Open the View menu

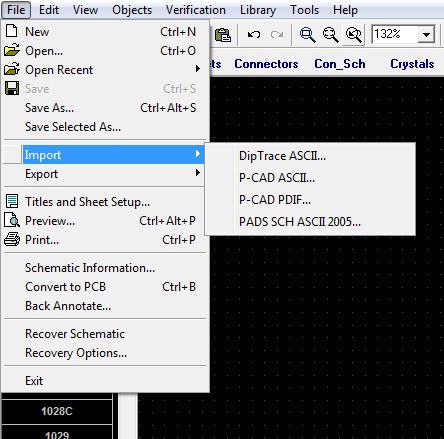pos(85,10)
